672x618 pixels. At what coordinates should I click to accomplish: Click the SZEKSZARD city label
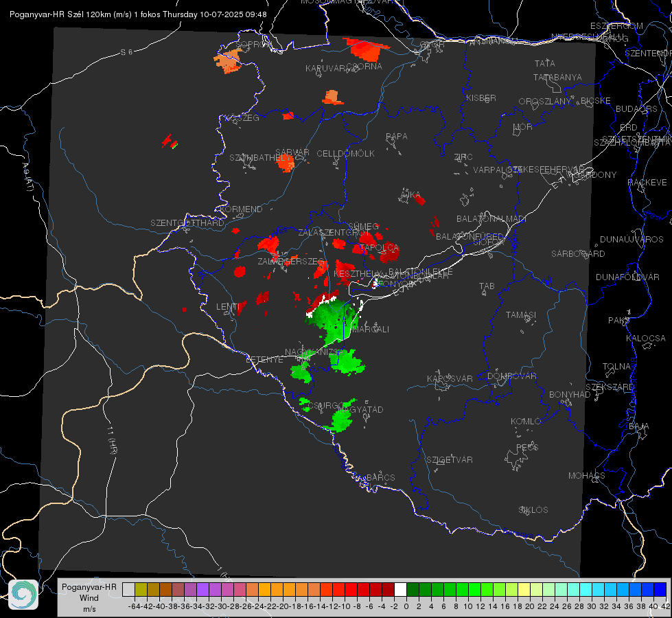point(610,387)
